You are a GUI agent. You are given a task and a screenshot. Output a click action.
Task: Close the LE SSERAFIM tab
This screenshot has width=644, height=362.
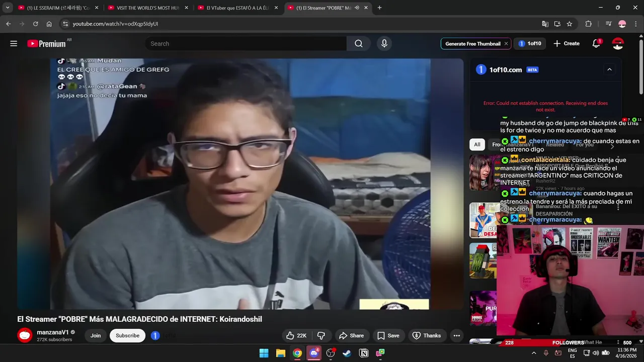(97, 8)
